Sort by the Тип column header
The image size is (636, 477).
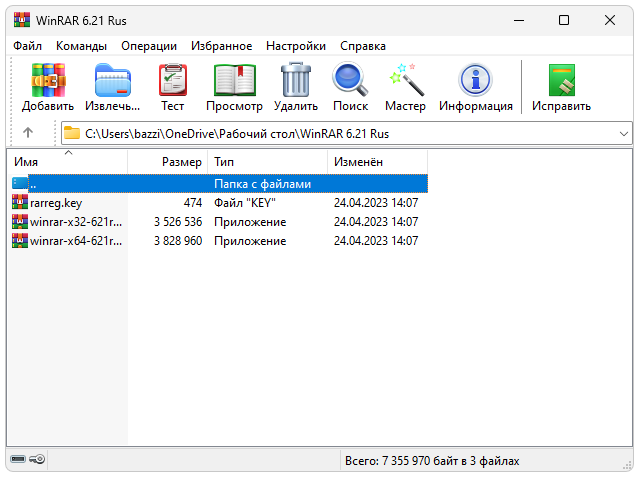267,161
